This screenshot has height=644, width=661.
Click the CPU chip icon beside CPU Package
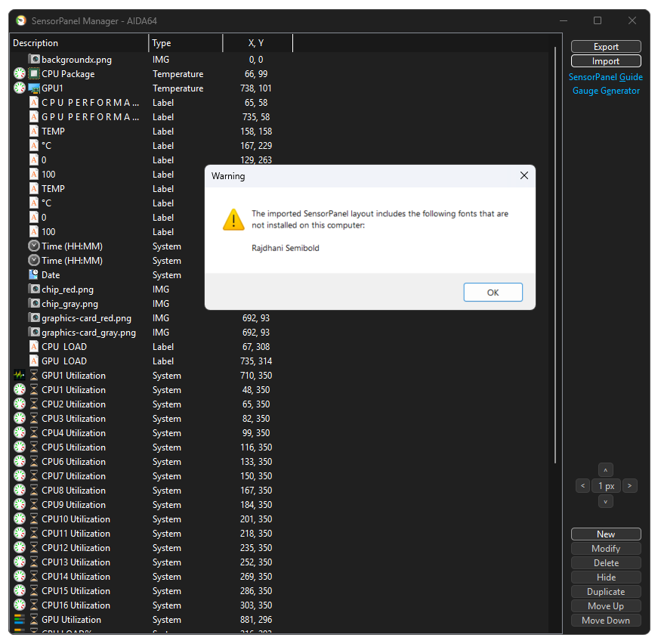click(34, 74)
